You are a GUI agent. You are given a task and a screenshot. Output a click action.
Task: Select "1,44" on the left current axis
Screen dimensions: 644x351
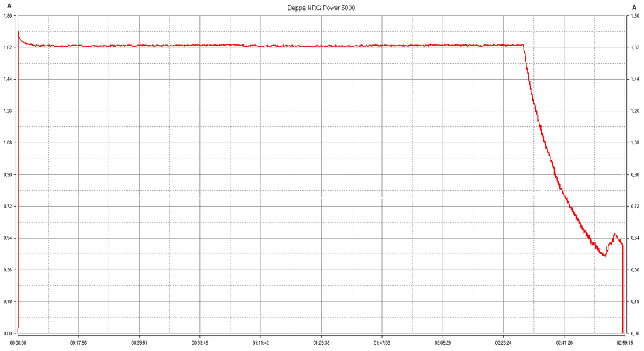(x=8, y=79)
